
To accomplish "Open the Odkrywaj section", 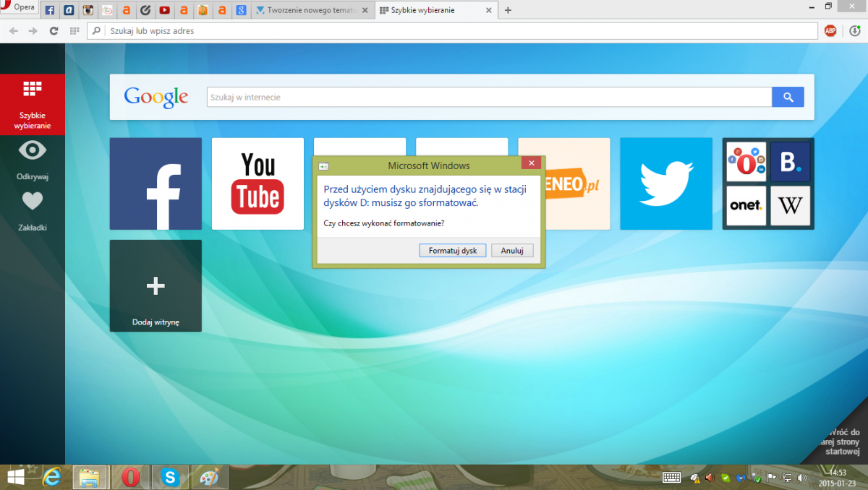I will point(33,160).
